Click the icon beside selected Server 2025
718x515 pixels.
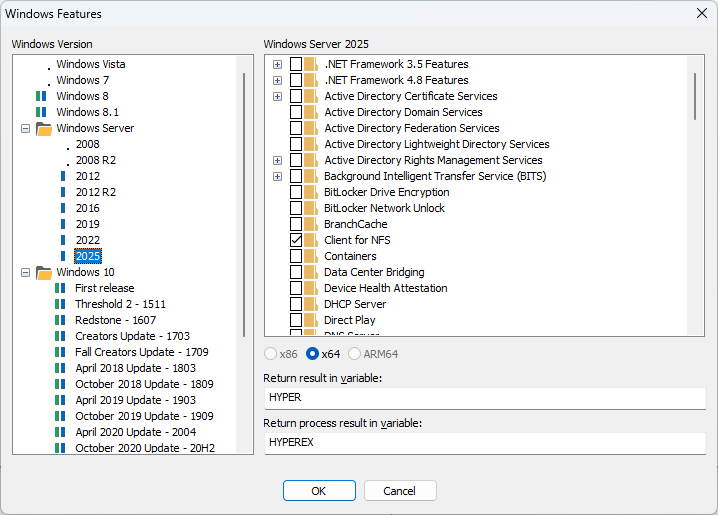pyautogui.click(x=63, y=256)
